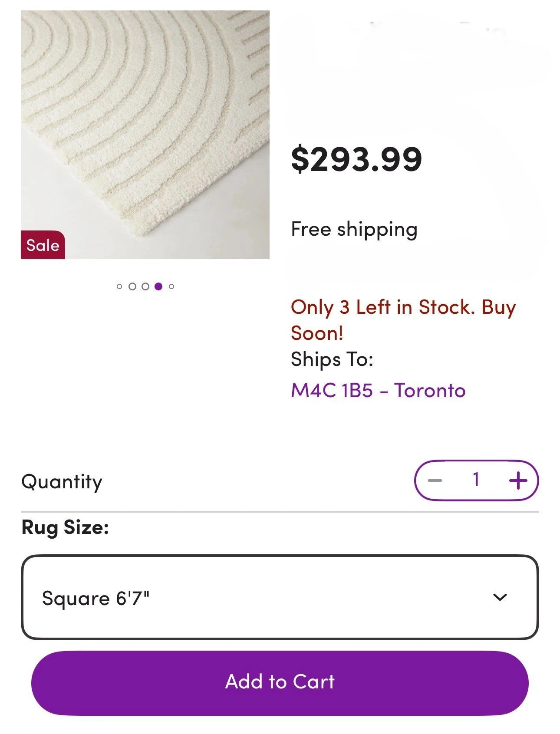560x734 pixels.
Task: Click the active purple carousel dot
Action: 158,286
